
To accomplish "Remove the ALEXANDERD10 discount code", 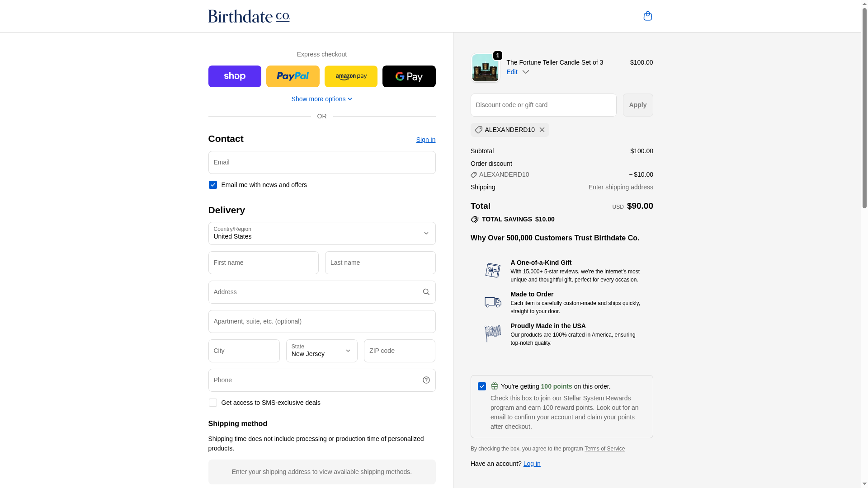I will 542,130.
